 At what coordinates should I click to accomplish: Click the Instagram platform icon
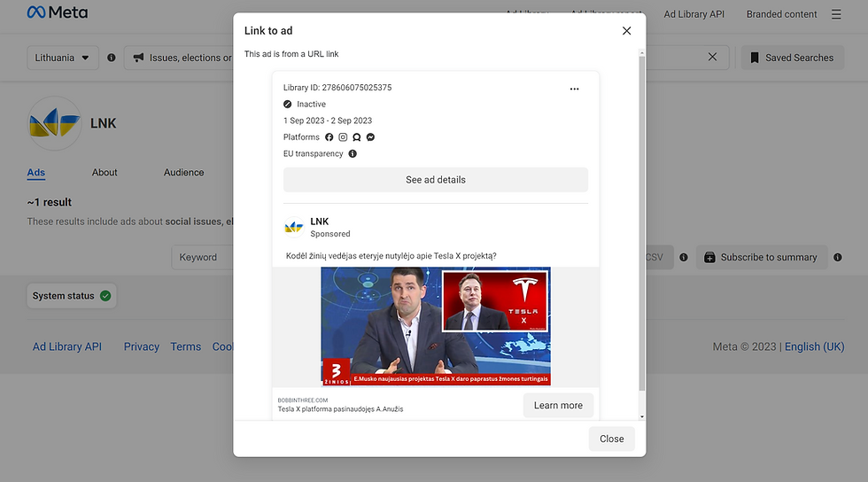click(x=343, y=136)
